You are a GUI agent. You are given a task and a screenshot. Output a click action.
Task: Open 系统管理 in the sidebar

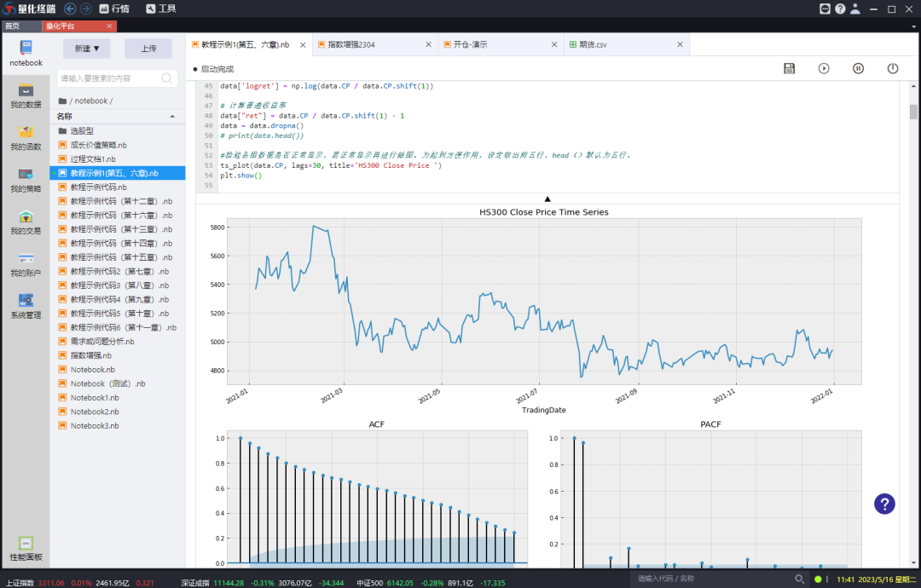(x=26, y=306)
